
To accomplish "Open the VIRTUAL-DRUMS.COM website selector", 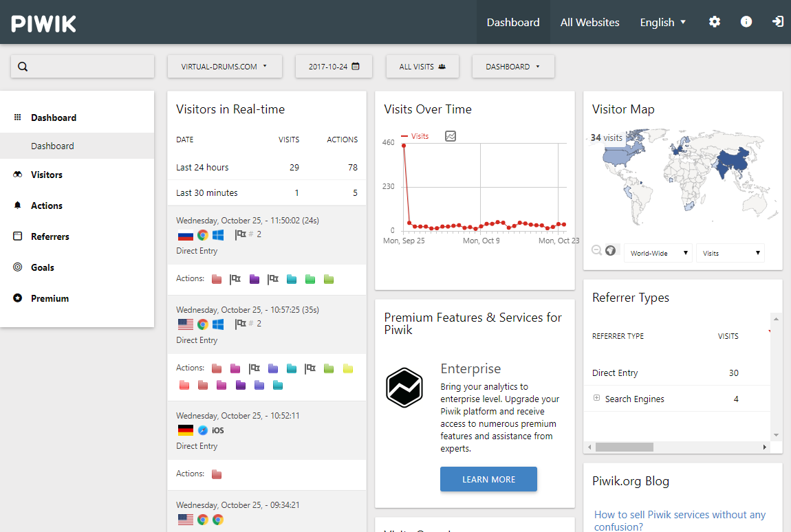I will [224, 67].
